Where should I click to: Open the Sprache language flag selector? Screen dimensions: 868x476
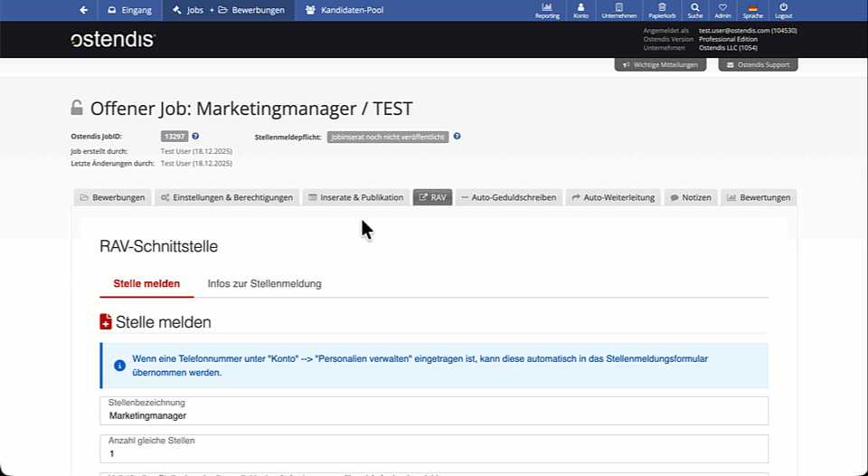pyautogui.click(x=752, y=10)
